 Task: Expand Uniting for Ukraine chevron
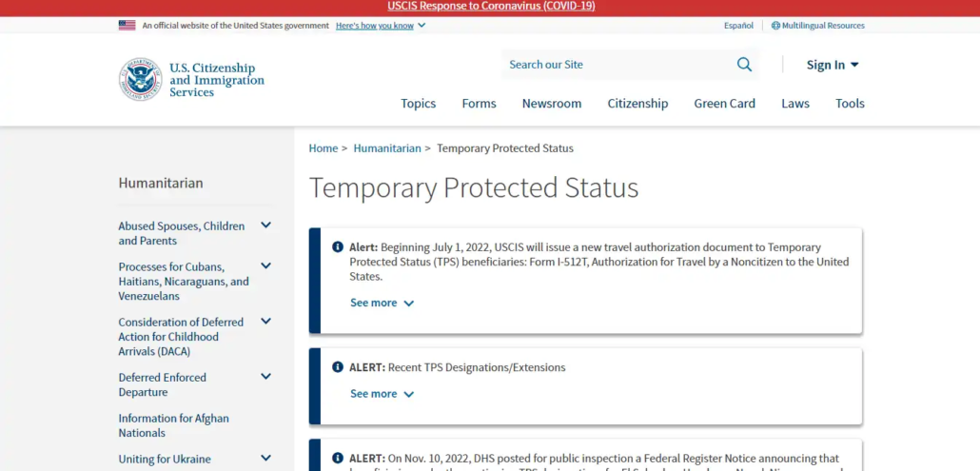265,458
